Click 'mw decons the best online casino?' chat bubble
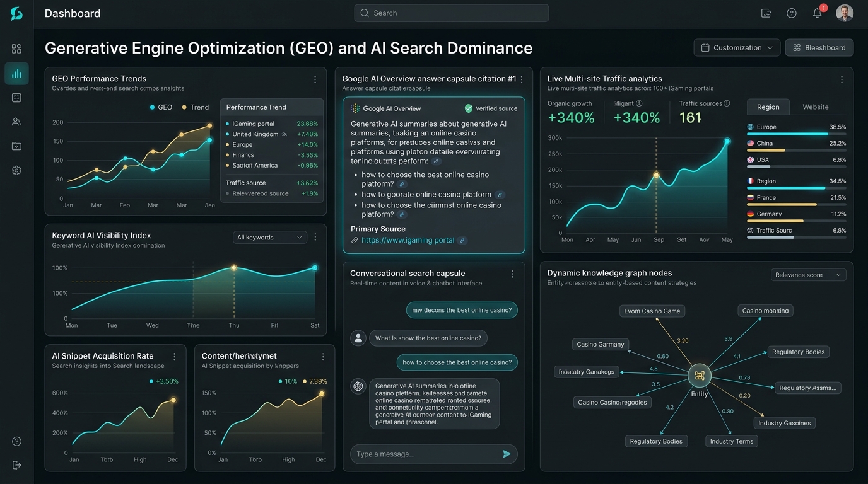Image resolution: width=868 pixels, height=484 pixels. point(462,310)
